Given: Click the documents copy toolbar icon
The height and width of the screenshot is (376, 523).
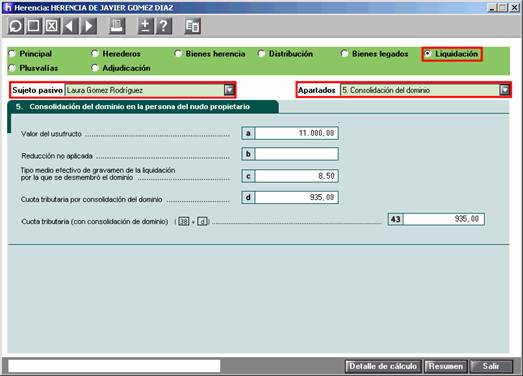Looking at the screenshot, I should click(x=192, y=26).
